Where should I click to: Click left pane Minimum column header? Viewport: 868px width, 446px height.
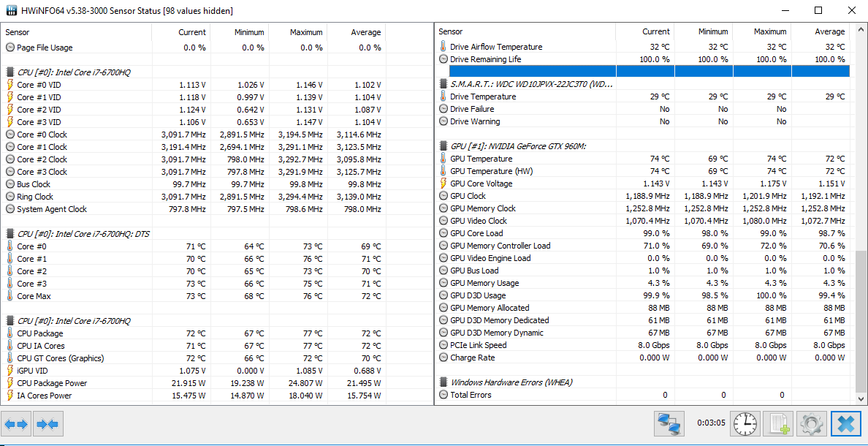click(x=240, y=32)
